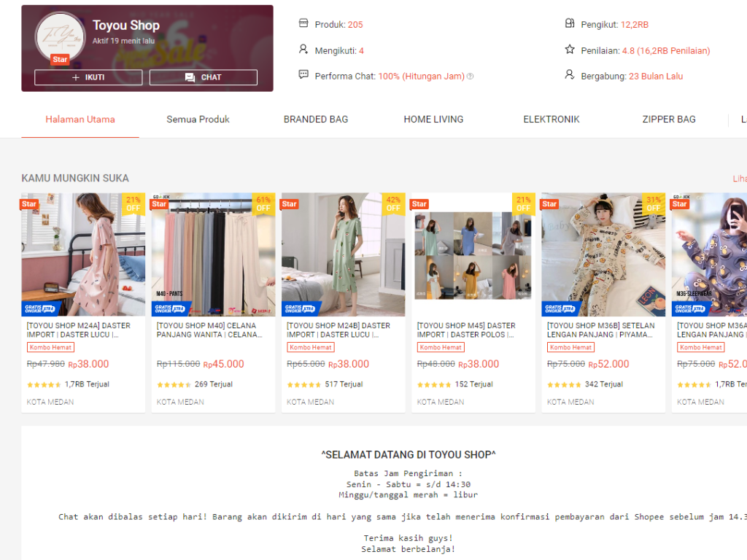
Task: Click the Pengikut count 12,2RB
Action: (635, 25)
